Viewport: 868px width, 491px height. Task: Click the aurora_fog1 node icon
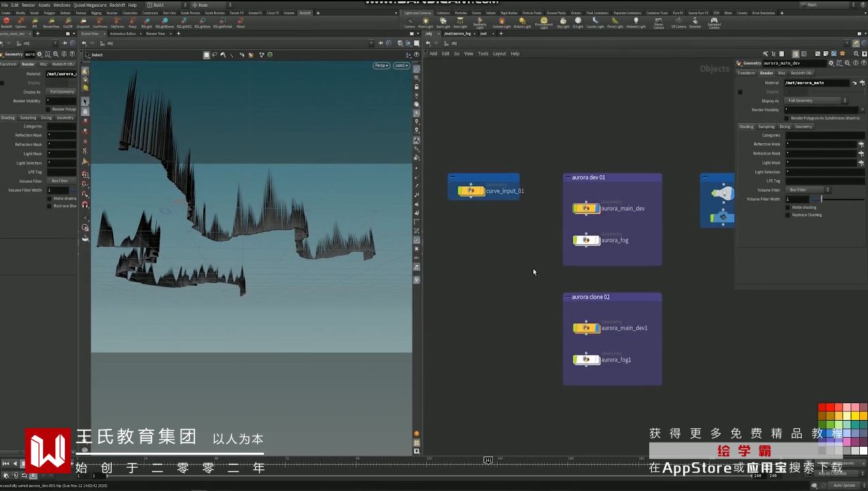[x=586, y=359]
